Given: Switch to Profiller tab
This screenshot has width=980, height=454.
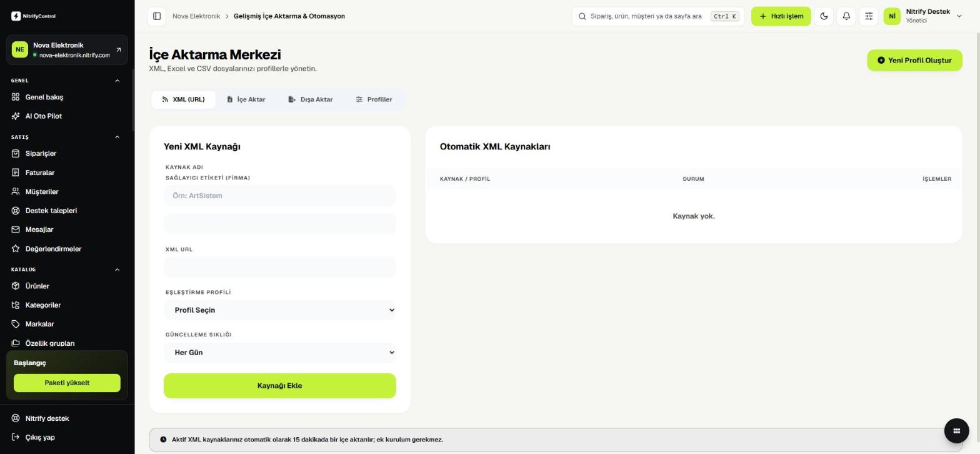Looking at the screenshot, I should click(374, 99).
